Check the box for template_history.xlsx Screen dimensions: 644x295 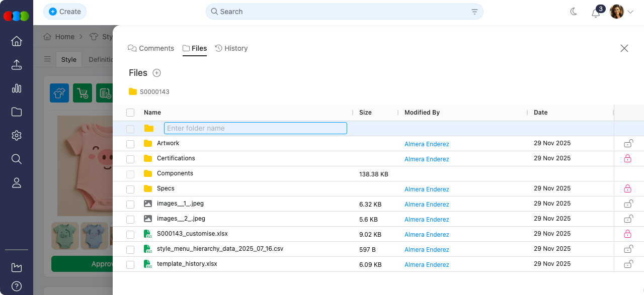coord(130,265)
